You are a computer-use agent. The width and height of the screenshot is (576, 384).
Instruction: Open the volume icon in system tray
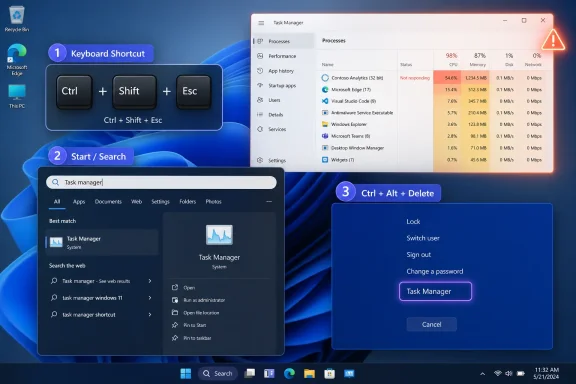[509, 373]
